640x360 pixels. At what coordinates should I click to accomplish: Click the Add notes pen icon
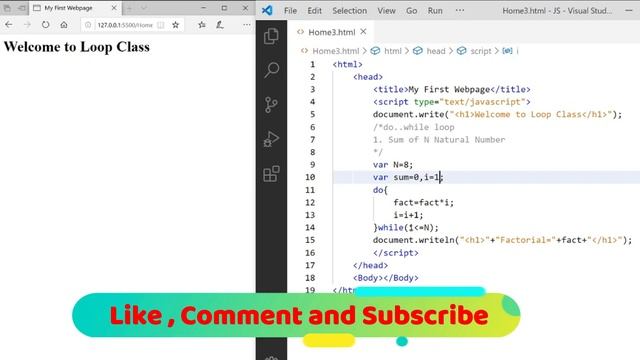tap(220, 25)
